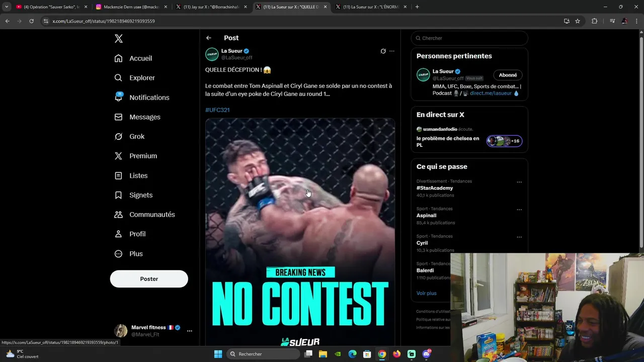Open the #StarAcademy trend
The height and width of the screenshot is (362, 644).
[435, 188]
